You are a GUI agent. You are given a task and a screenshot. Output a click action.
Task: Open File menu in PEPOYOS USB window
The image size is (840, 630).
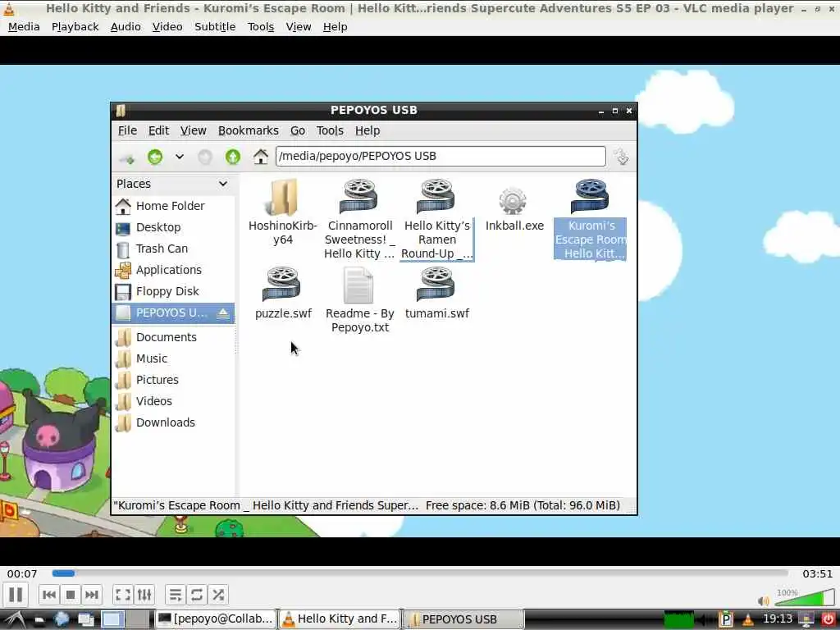(x=127, y=130)
